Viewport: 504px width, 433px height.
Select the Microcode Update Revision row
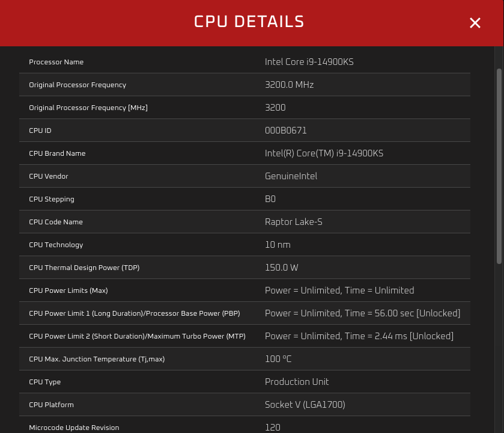pyautogui.click(x=244, y=426)
